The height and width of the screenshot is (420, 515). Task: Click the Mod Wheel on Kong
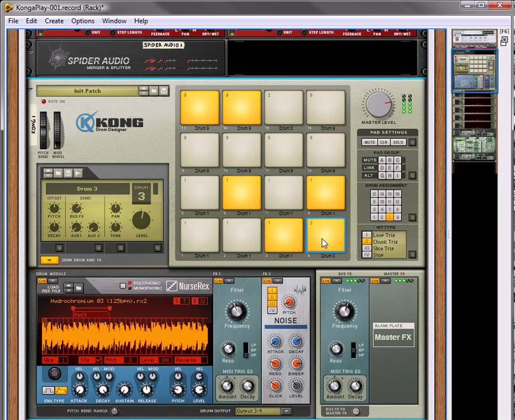point(57,130)
